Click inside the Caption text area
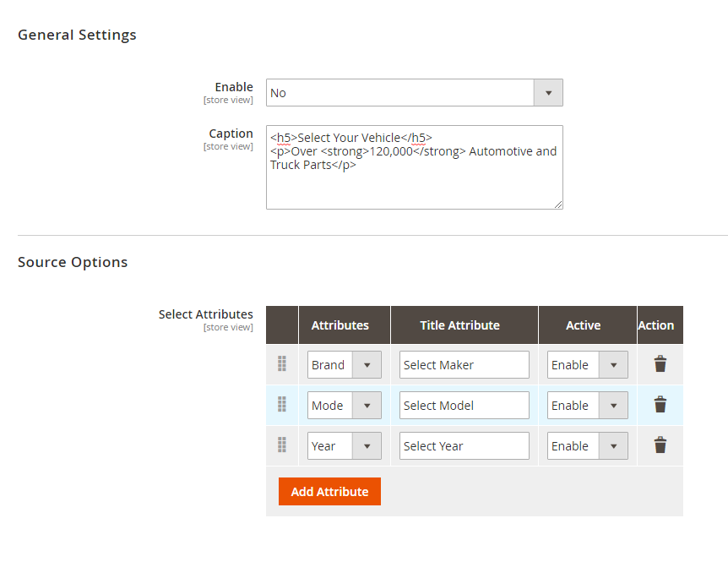This screenshot has height=562, width=728. tap(414, 167)
